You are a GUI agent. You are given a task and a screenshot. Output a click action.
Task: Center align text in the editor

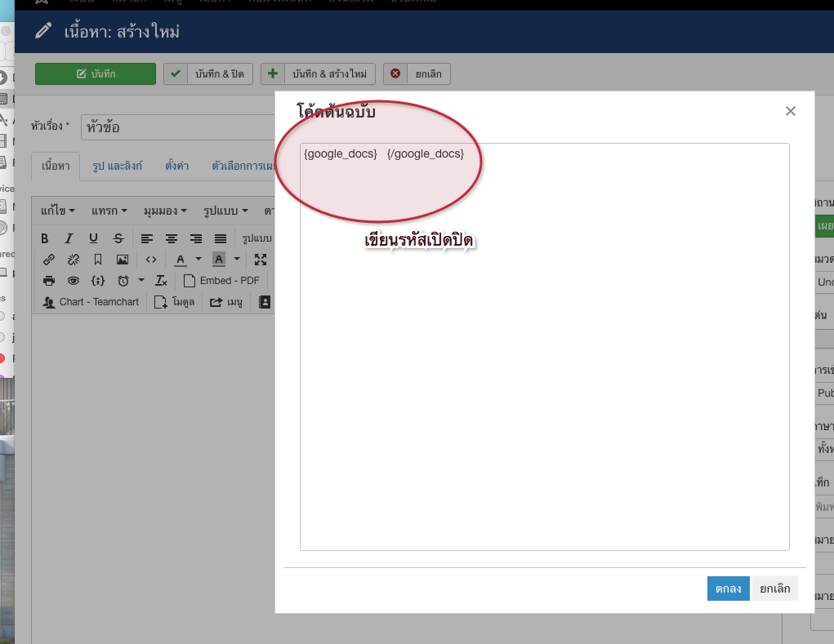pos(172,238)
